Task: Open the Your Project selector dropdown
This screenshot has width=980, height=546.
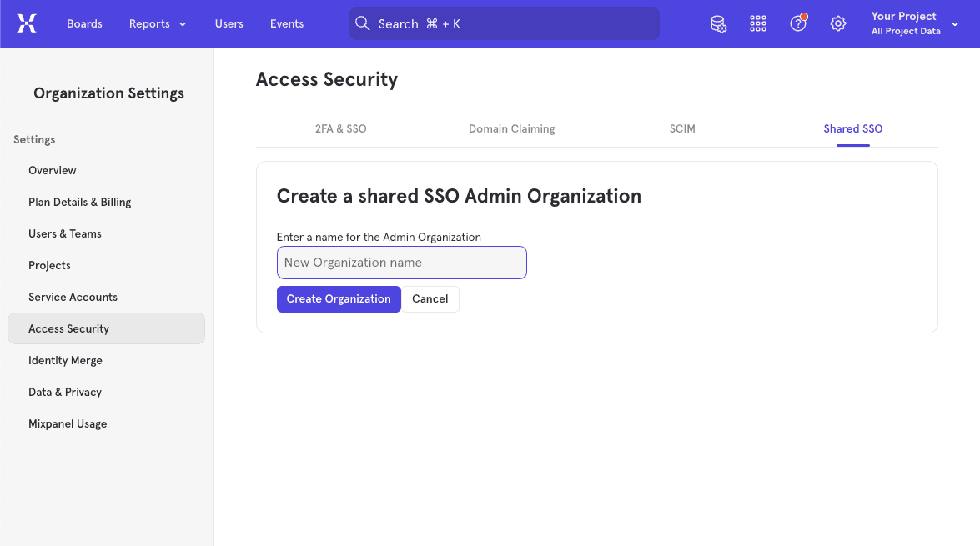Action: (x=915, y=23)
